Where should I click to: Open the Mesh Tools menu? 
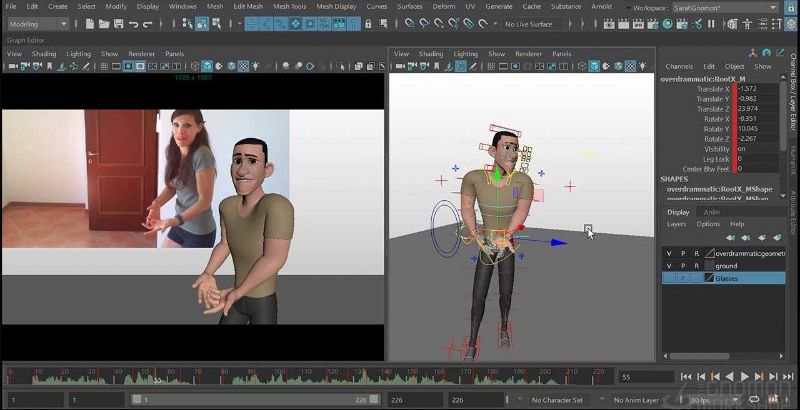pyautogui.click(x=289, y=7)
